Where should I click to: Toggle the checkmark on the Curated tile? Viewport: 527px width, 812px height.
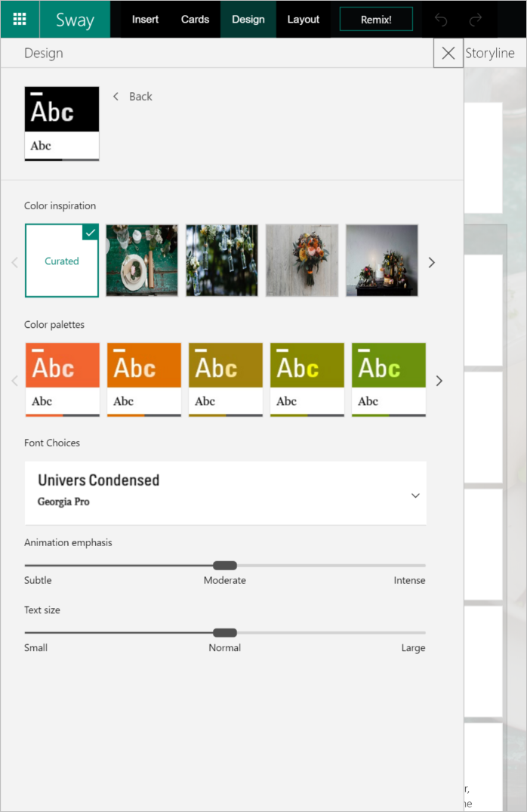click(91, 233)
